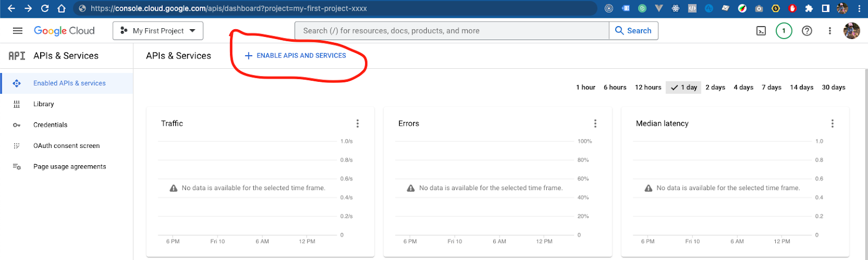This screenshot has height=260, width=868.
Task: Reload the page with browser refresh
Action: tap(45, 8)
